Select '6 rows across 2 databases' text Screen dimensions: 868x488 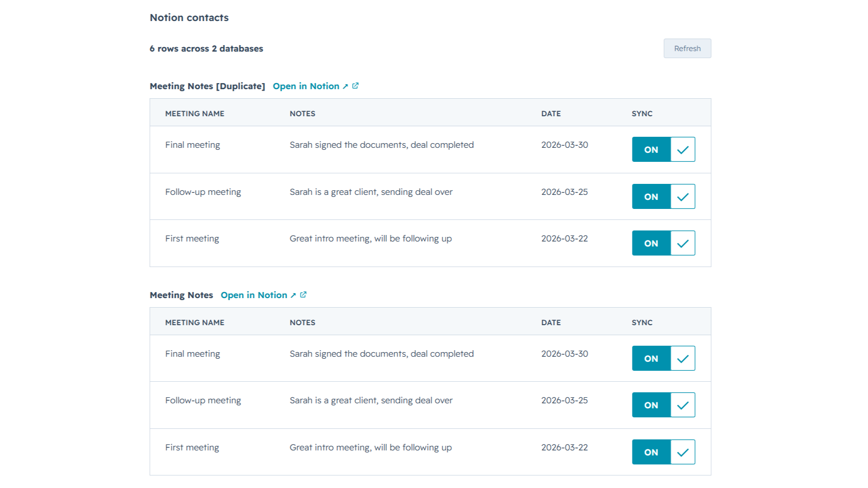point(206,49)
